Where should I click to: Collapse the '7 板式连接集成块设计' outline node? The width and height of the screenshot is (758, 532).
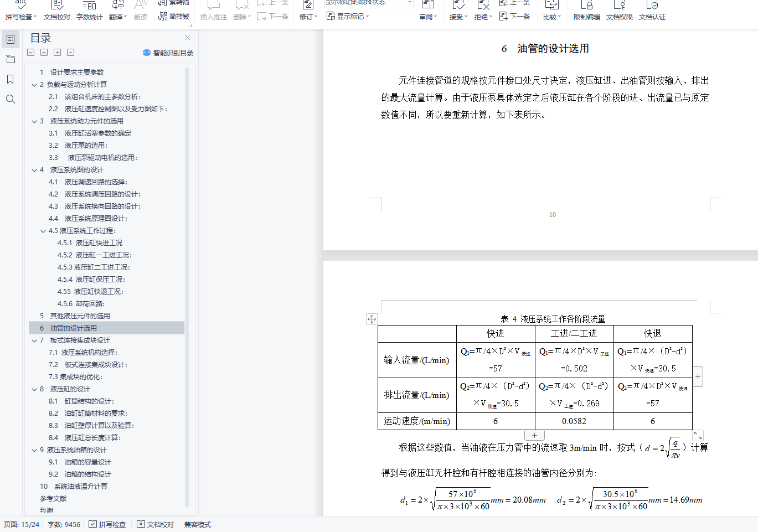(34, 341)
